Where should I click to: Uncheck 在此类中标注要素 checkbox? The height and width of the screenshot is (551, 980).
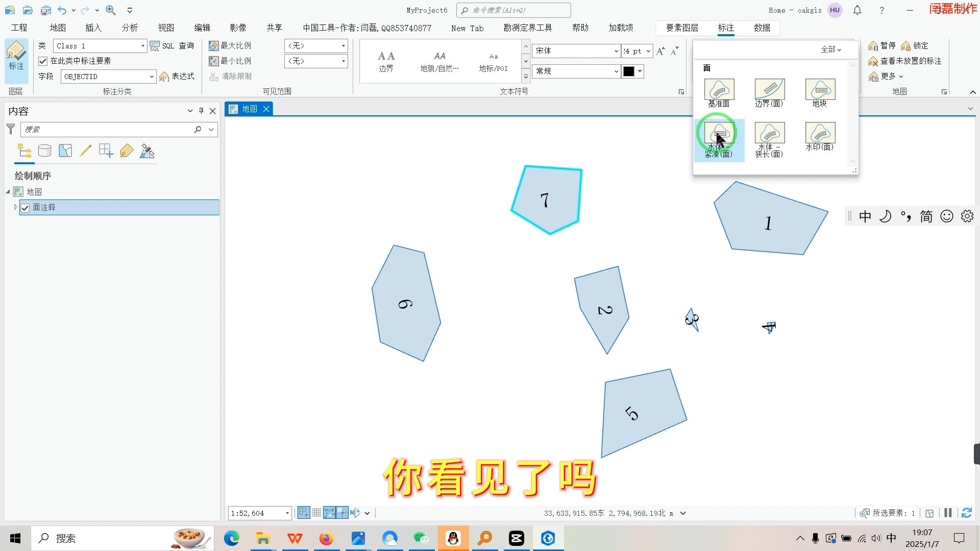(x=43, y=61)
